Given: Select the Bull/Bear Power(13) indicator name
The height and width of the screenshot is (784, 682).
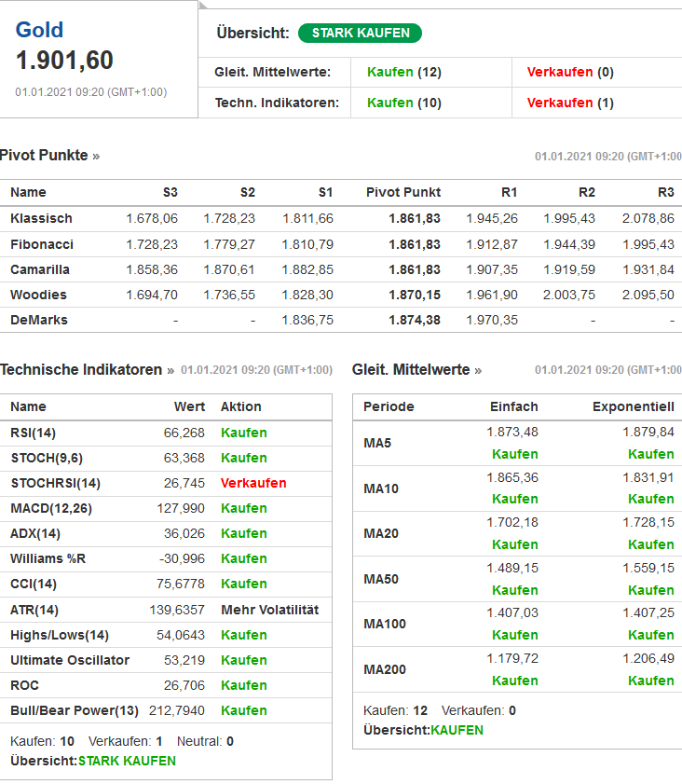Looking at the screenshot, I should tap(75, 710).
